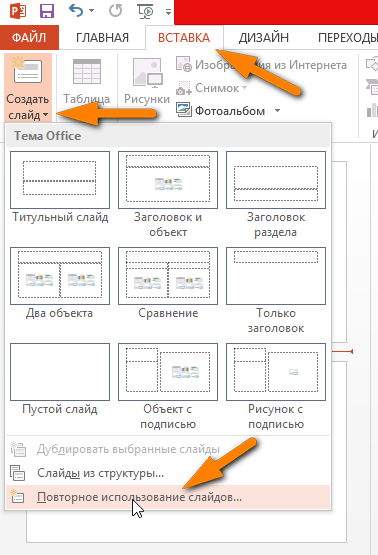This screenshot has height=555, width=378.
Task: Click the SmartArt icon at ribbon edge
Action: coord(373,87)
